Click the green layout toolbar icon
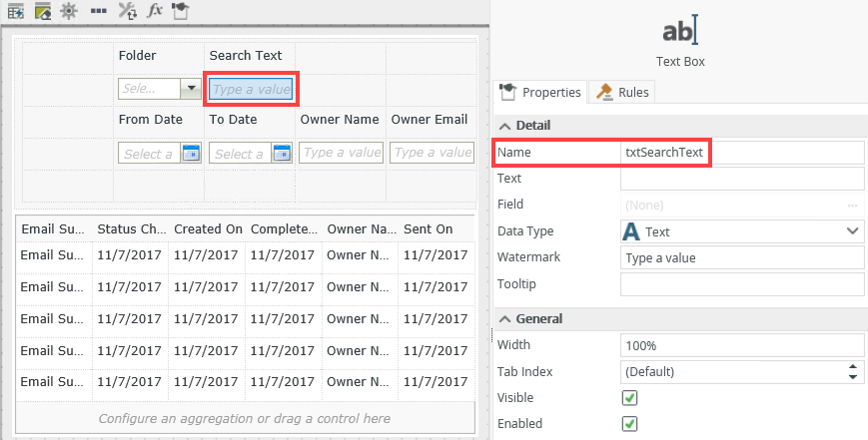This screenshot has height=440, width=868. [42, 11]
